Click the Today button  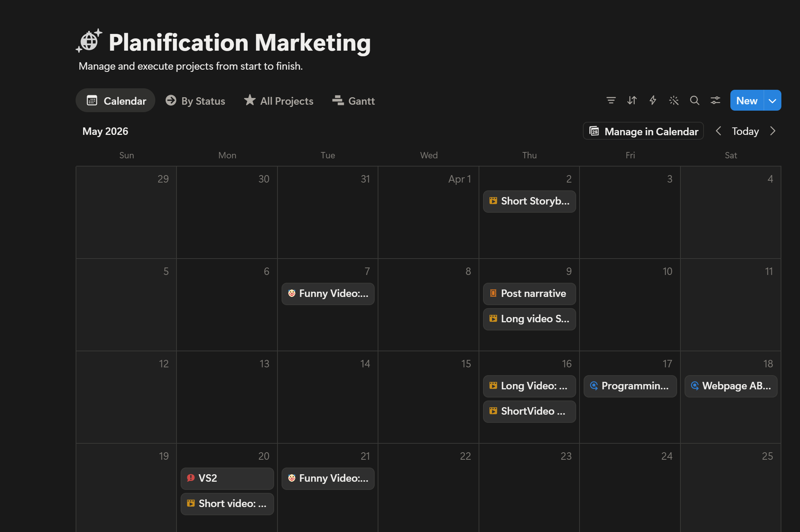[745, 131]
